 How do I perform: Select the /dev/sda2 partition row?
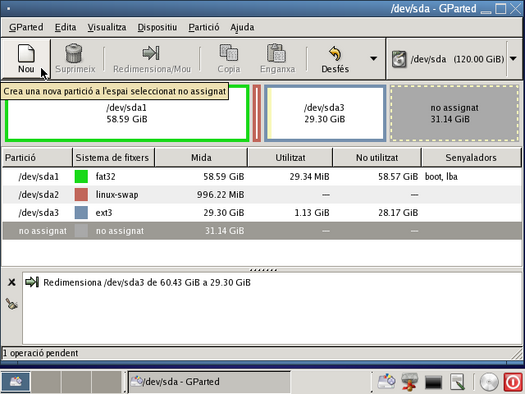click(262, 194)
